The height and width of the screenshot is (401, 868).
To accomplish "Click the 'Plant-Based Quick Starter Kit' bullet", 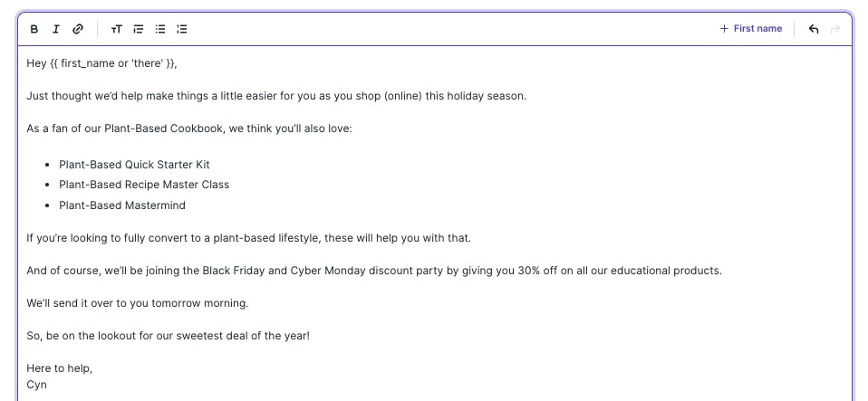I will (x=134, y=164).
